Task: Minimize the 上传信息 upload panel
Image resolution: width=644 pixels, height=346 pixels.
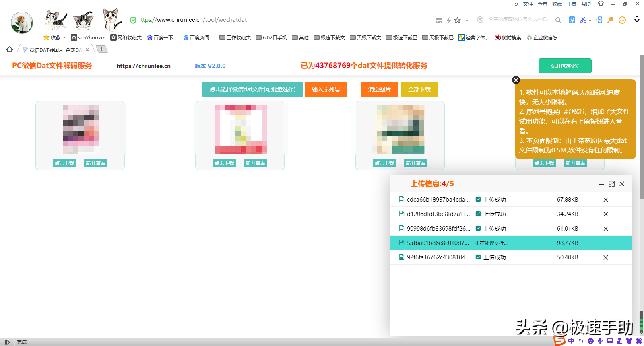Action: click(x=601, y=184)
